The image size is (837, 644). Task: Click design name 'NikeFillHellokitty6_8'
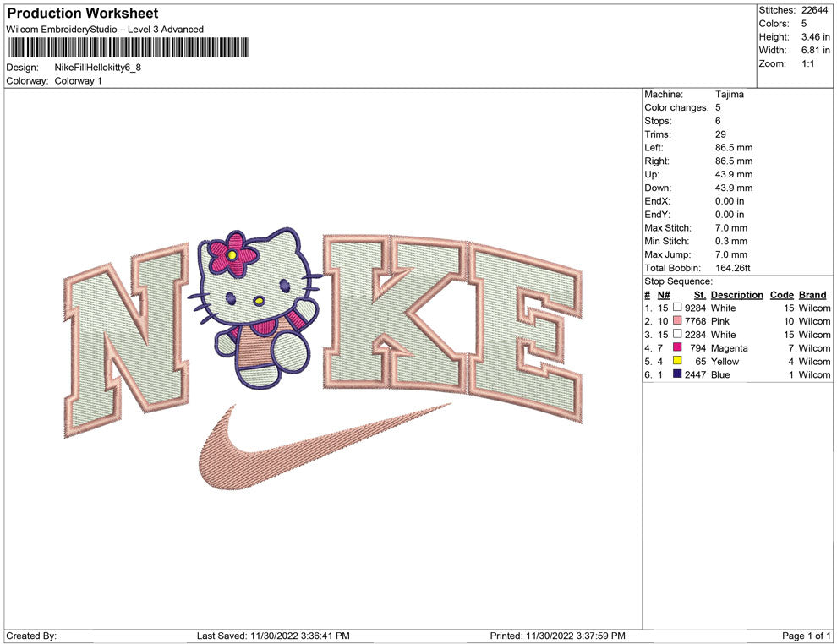pyautogui.click(x=98, y=68)
